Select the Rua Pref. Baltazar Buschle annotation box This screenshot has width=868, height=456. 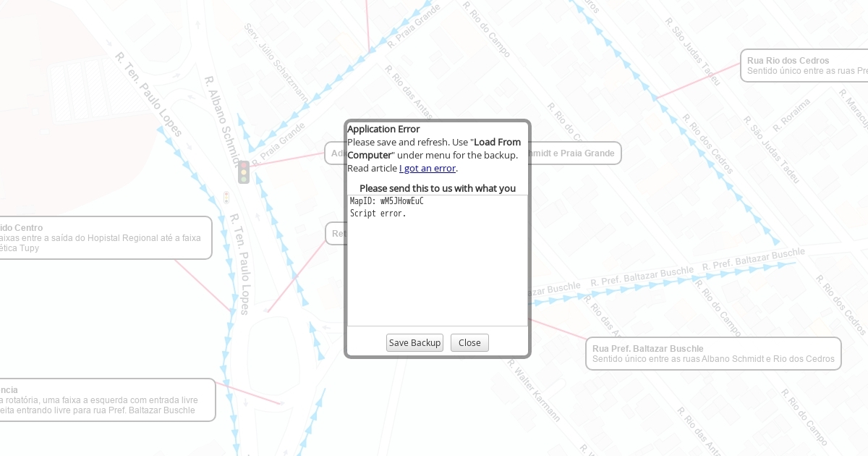(x=712, y=353)
